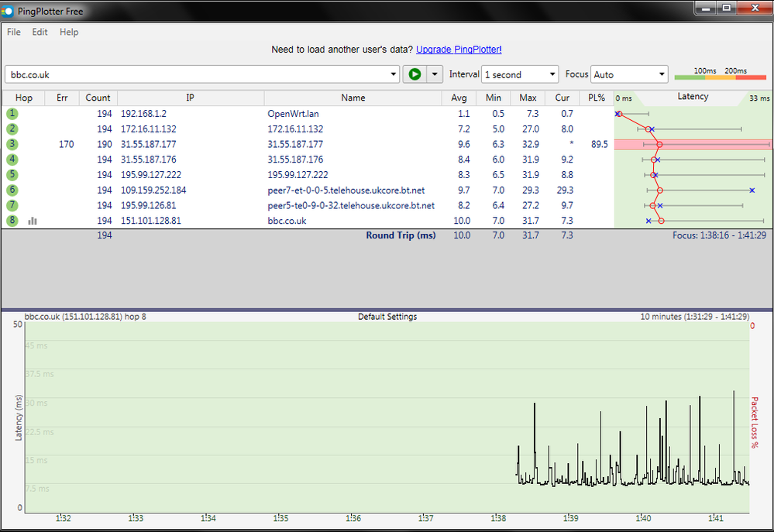Select the hop 5 circle icon
Screen dimensions: 774x532
tap(12, 175)
